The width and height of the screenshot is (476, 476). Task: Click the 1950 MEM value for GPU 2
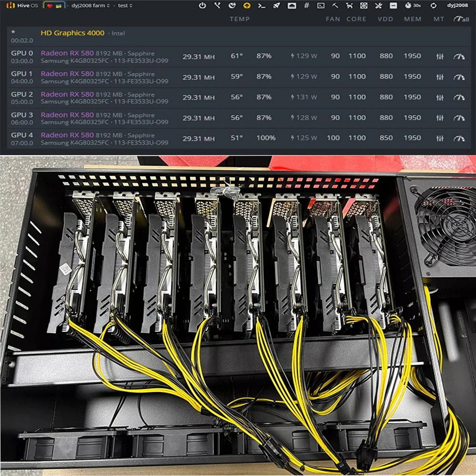tap(412, 97)
